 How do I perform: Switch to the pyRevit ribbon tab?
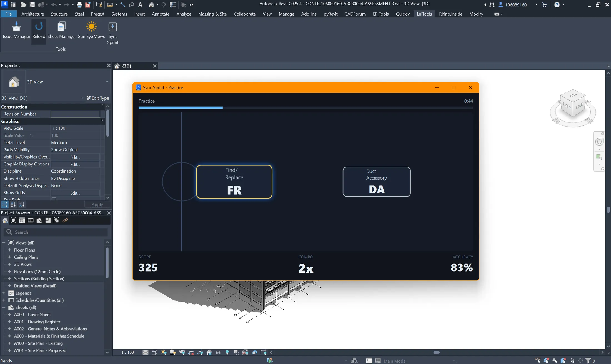[x=330, y=14]
